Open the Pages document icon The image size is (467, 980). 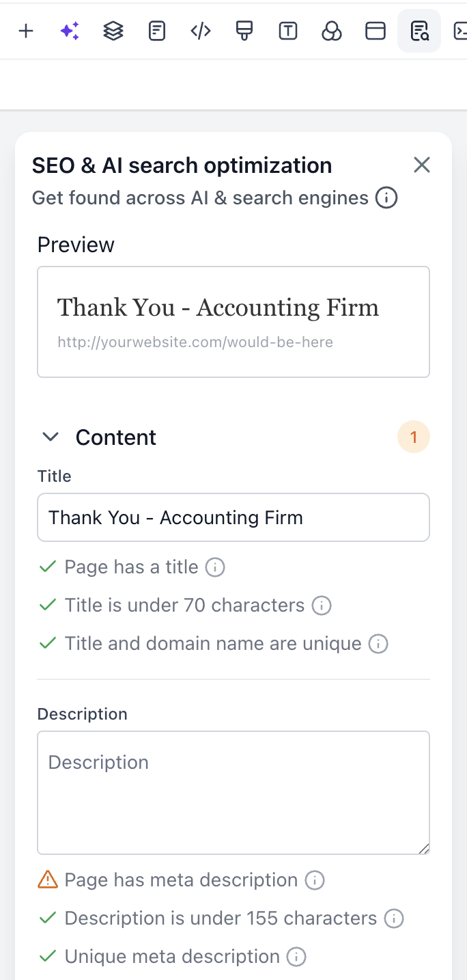(x=156, y=31)
